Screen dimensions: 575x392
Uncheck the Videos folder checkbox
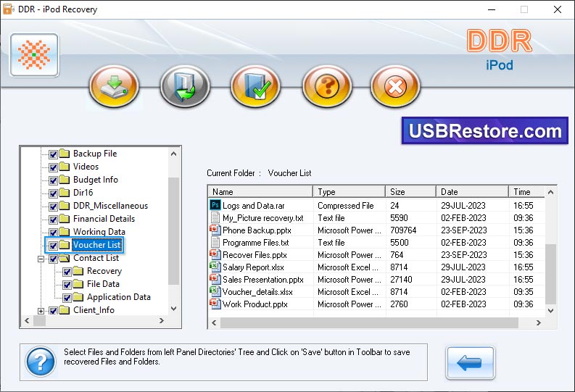click(53, 167)
